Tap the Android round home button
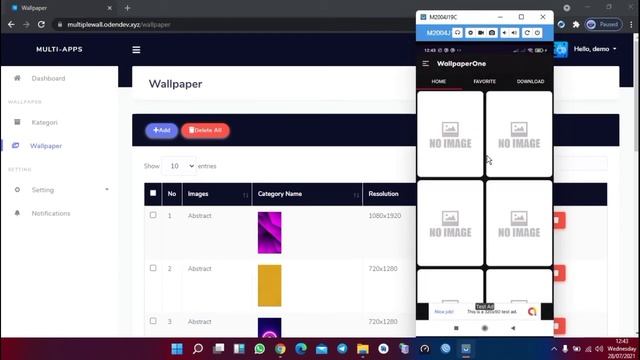The height and width of the screenshot is (360, 640). click(484, 328)
